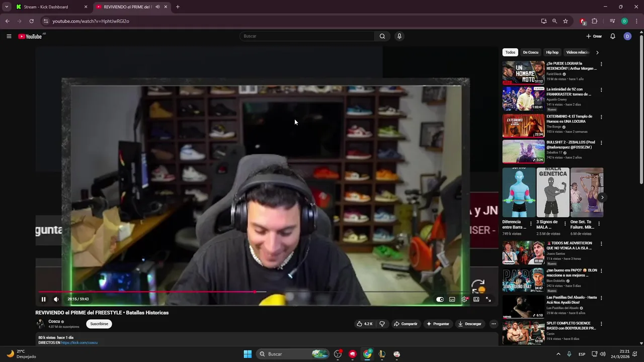Dislike the video with thumbs down
This screenshot has width=644, height=362.
pos(382,324)
